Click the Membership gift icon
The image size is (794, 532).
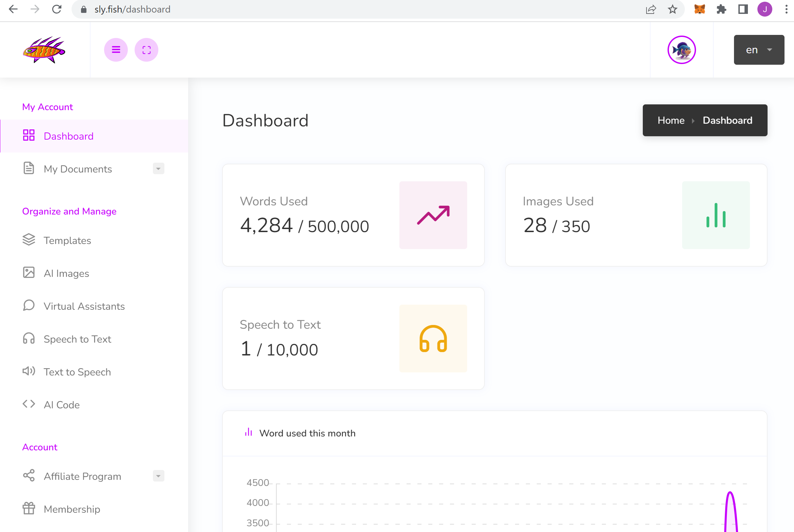click(29, 509)
